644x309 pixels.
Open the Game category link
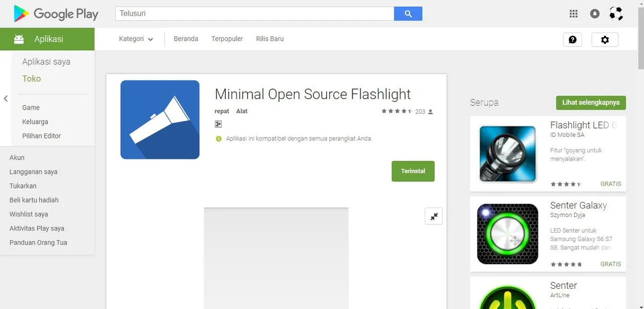click(31, 108)
